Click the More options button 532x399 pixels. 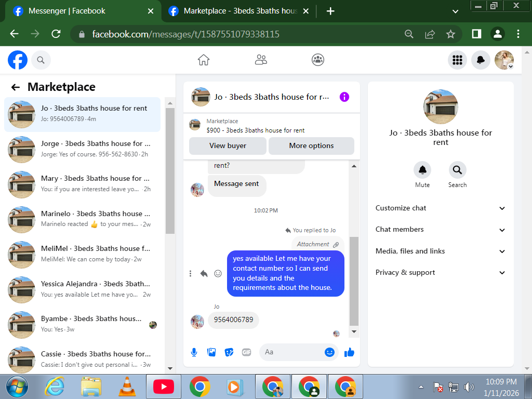[x=312, y=146]
